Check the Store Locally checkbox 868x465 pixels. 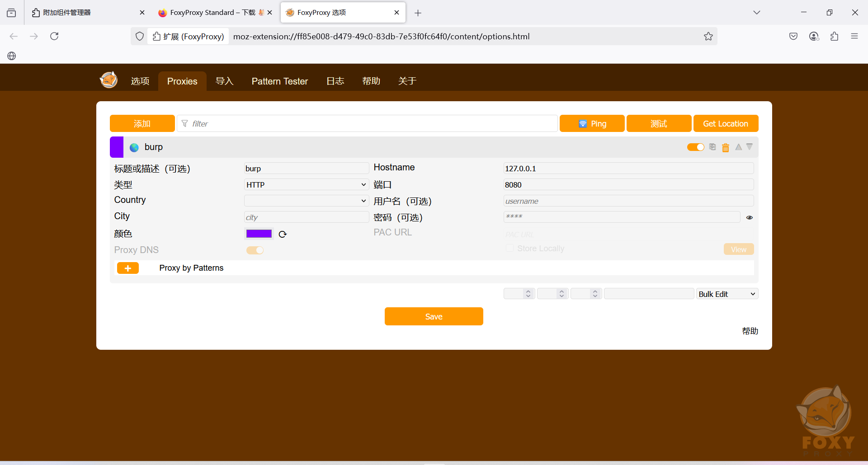(x=509, y=248)
